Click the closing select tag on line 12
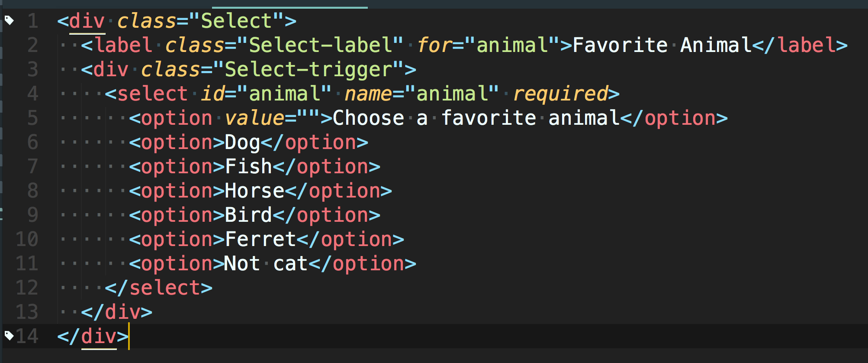Viewport: 868px width, 363px height. tap(158, 288)
